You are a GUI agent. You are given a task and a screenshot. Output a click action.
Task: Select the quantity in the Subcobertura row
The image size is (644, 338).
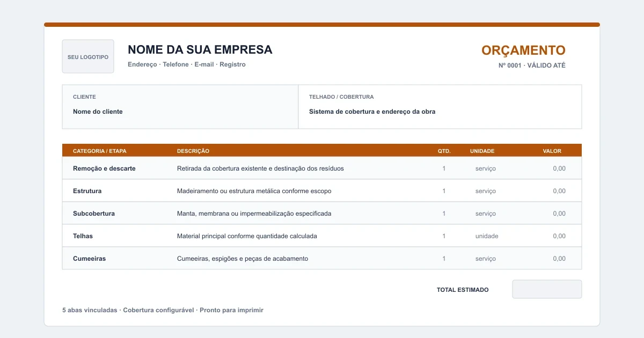pyautogui.click(x=444, y=214)
